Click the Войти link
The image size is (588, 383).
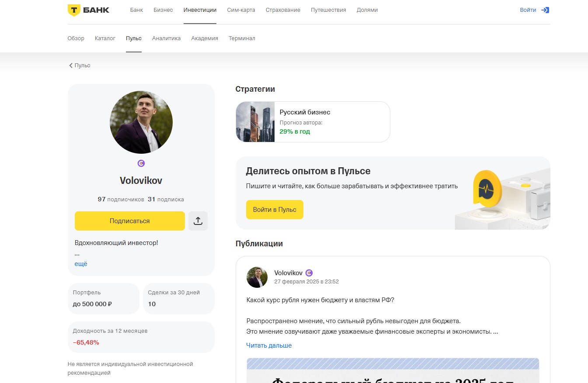tap(528, 10)
